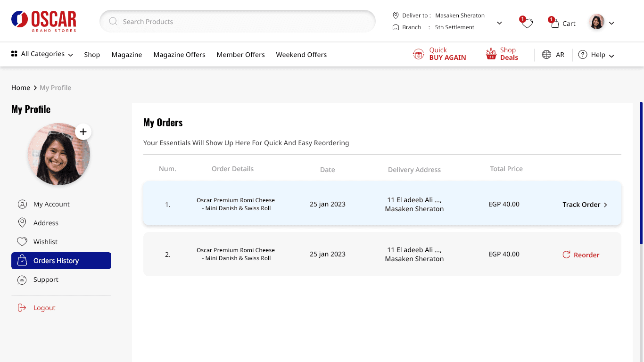Image resolution: width=644 pixels, height=362 pixels.
Task: Click Home in the breadcrumb
Action: (21, 88)
